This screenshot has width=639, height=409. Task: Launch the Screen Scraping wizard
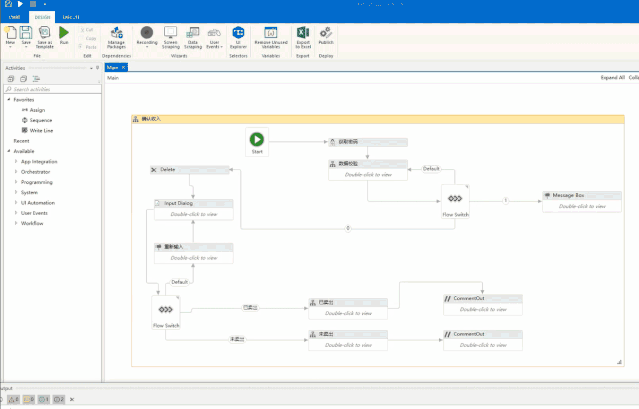(x=170, y=37)
